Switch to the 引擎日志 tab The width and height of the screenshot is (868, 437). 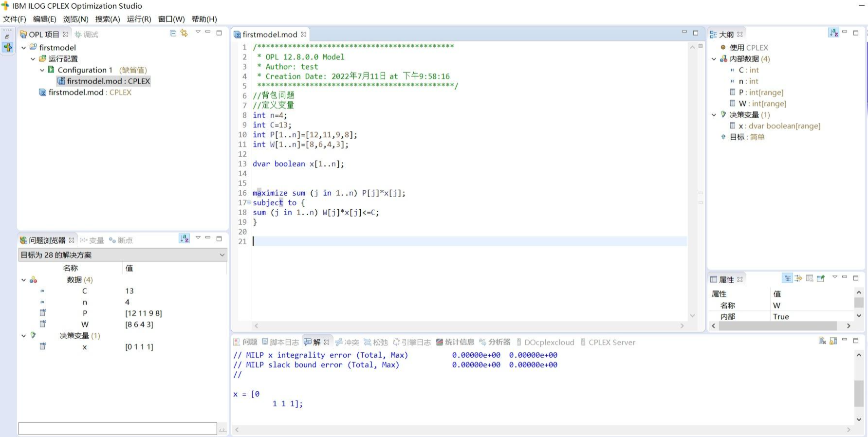412,342
